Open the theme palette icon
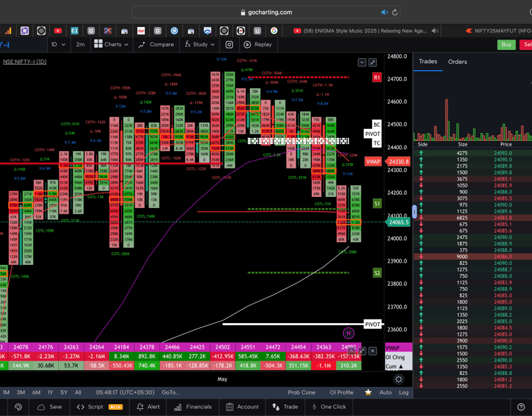 18,407
